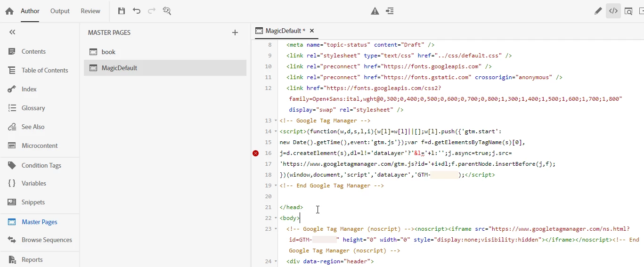Save the file with the floppy icon
644x267 pixels.
tap(122, 11)
